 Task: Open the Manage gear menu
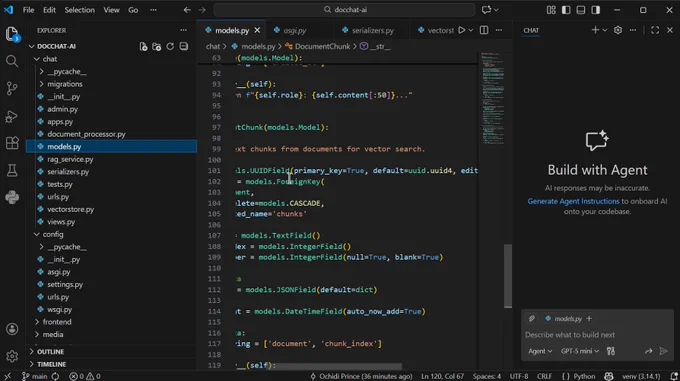[x=12, y=356]
